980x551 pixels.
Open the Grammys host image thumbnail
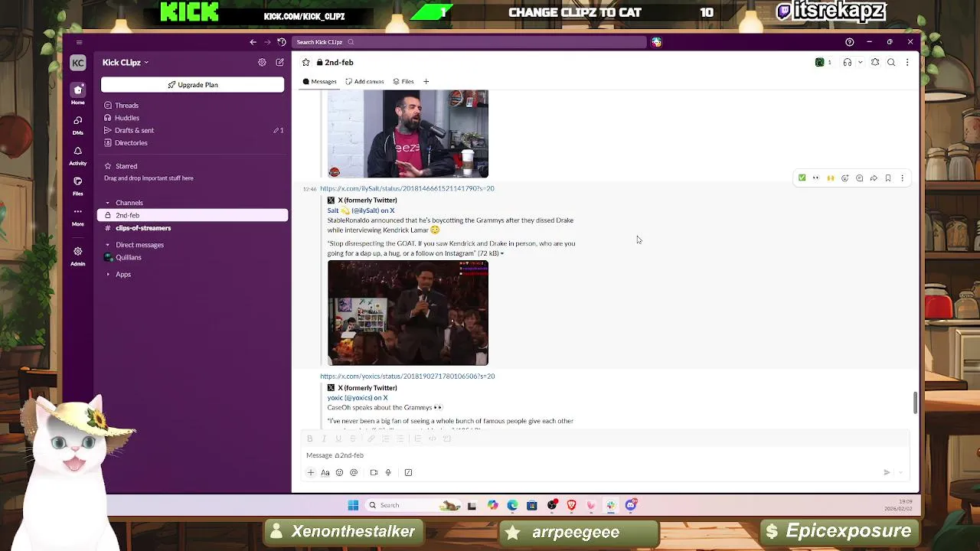[408, 313]
